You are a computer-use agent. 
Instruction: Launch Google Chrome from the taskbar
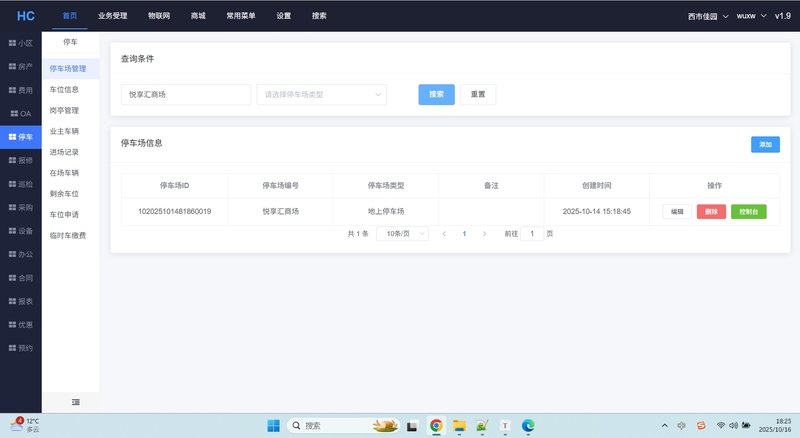436,425
